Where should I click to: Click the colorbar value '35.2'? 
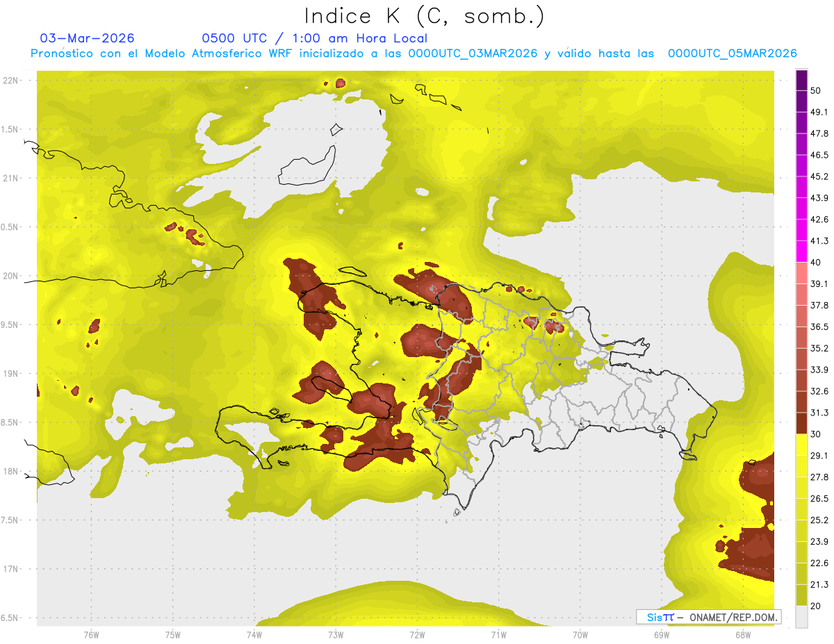820,348
